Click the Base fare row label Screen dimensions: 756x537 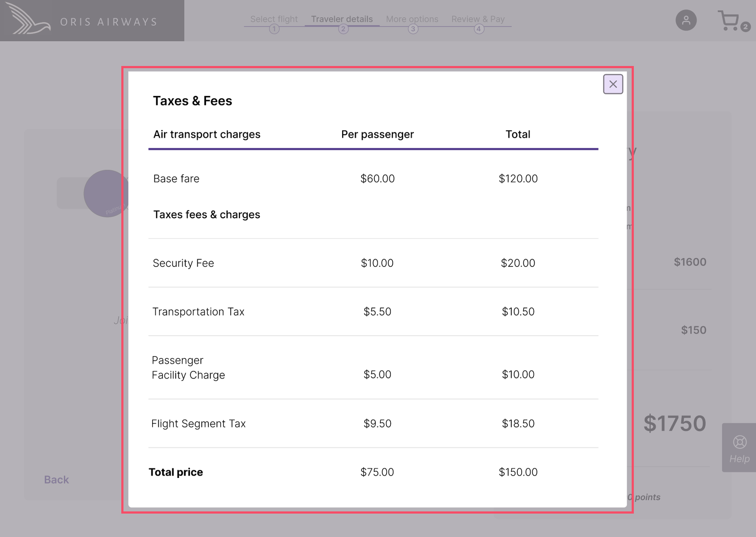(x=176, y=179)
